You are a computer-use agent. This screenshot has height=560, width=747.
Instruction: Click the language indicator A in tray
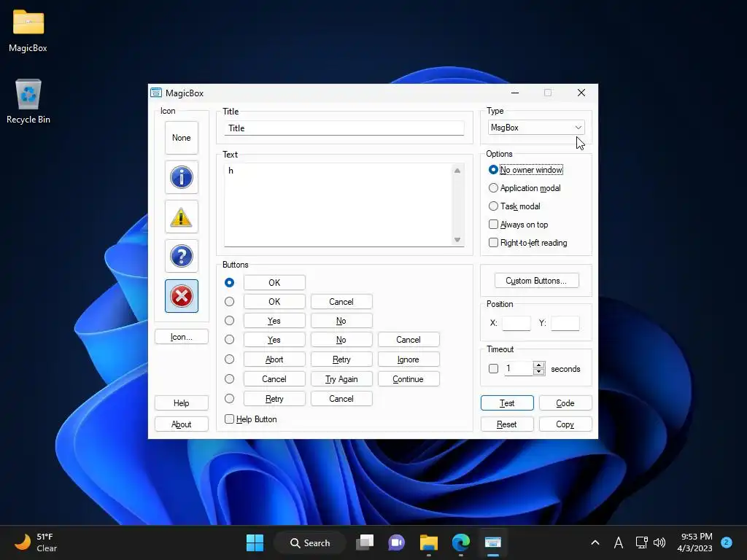pyautogui.click(x=619, y=542)
